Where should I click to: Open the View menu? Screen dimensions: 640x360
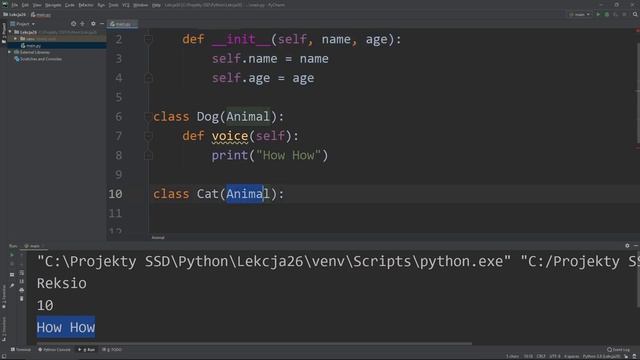coord(37,5)
